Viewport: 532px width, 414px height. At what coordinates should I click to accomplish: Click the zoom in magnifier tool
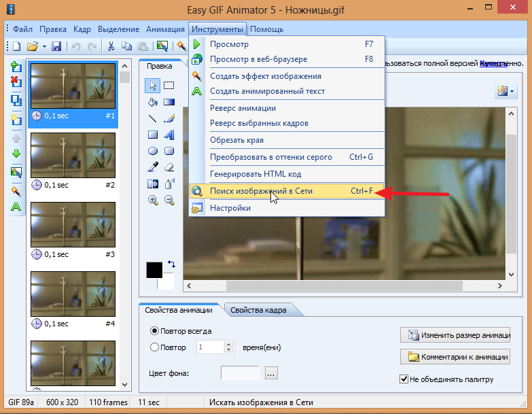coord(153,201)
